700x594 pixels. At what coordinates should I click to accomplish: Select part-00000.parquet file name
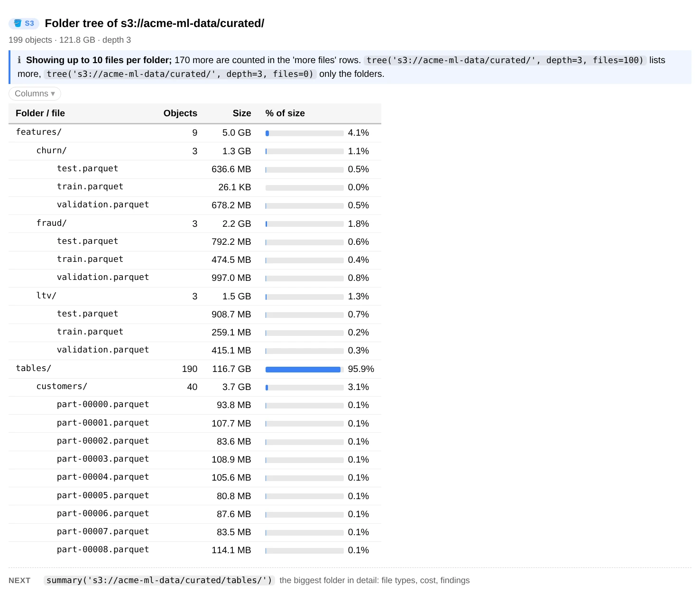click(103, 404)
